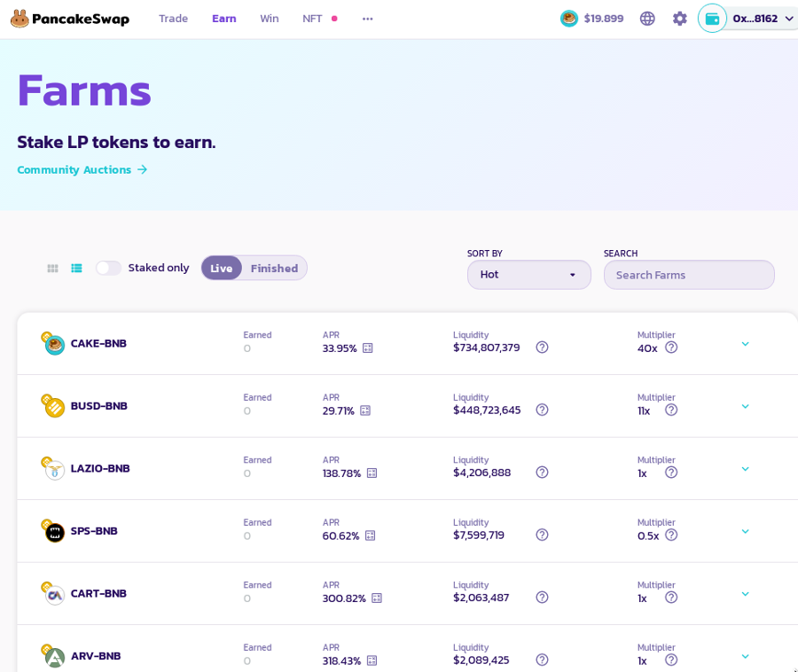Show liquidity help for BUSD-BNB
Viewport: 798px width, 672px height.
pos(542,410)
